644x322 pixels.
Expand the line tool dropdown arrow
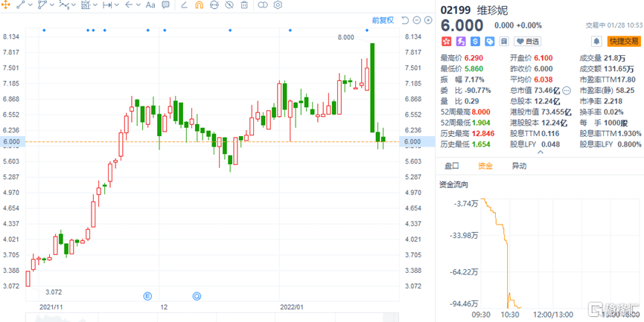(30, 5)
